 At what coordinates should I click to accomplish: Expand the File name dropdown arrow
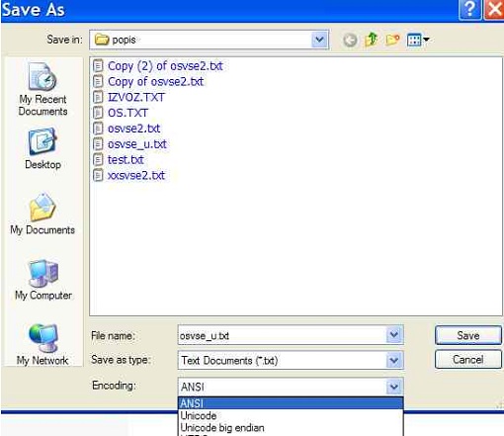(x=394, y=335)
